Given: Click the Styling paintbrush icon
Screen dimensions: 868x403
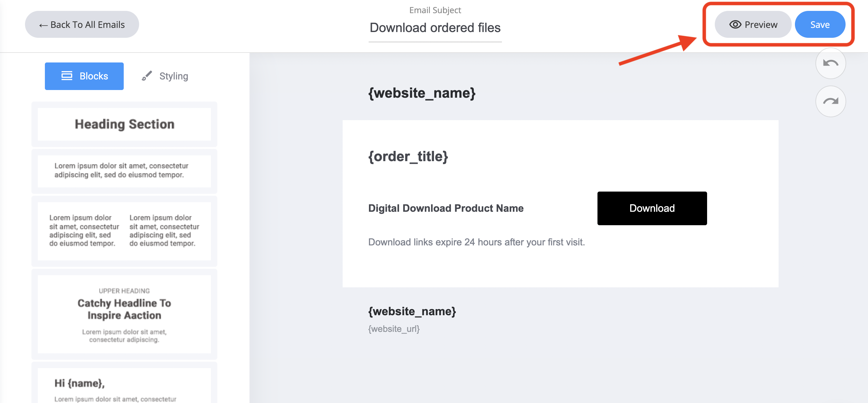Looking at the screenshot, I should point(146,76).
